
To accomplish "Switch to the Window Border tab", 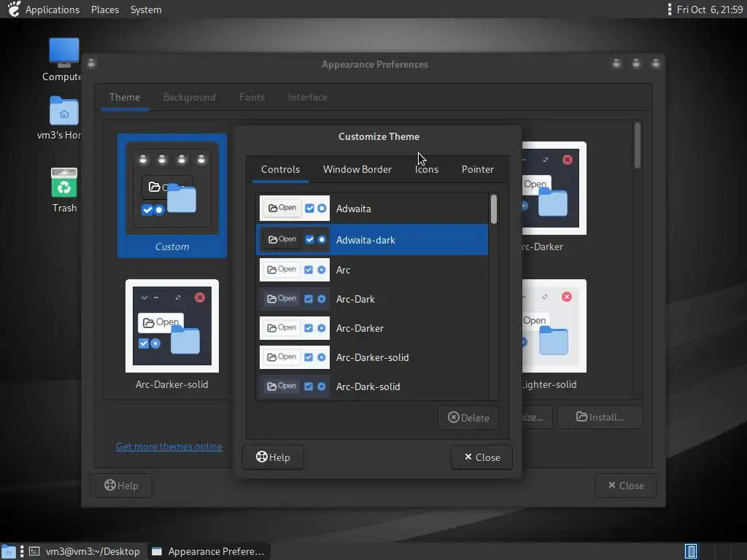I will coord(357,169).
